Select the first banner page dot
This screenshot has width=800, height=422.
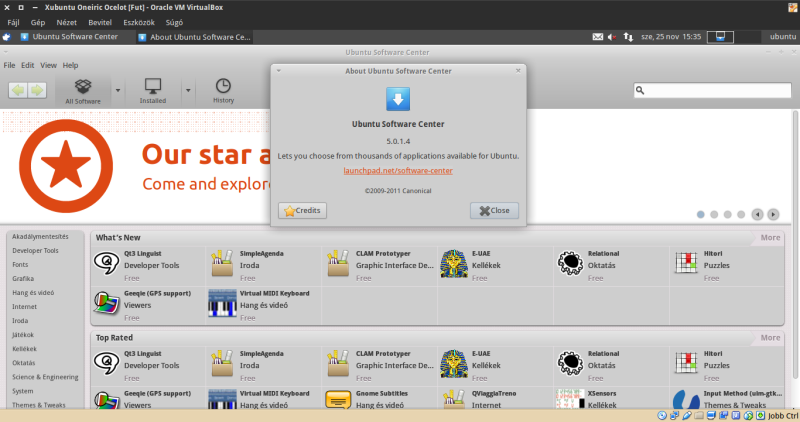(701, 215)
